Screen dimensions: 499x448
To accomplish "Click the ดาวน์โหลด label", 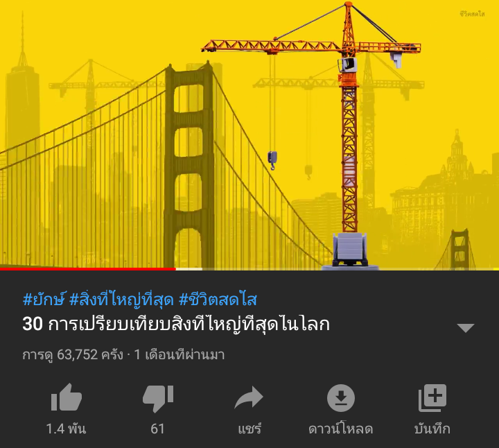I will coord(341,429).
